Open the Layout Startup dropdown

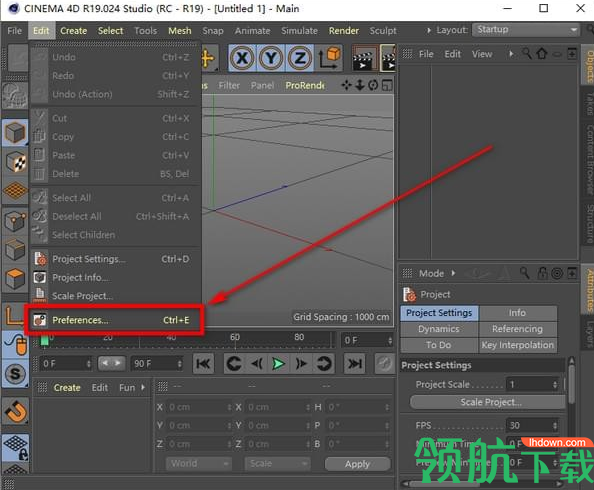point(526,30)
